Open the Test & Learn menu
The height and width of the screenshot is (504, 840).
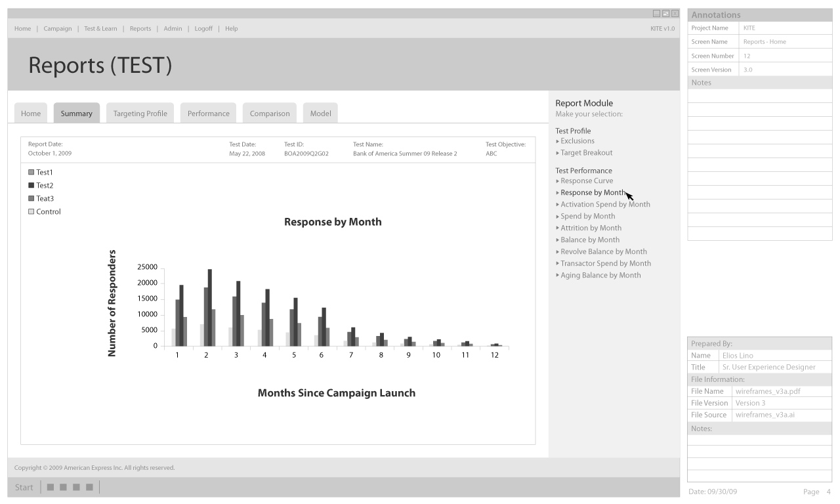coord(100,29)
